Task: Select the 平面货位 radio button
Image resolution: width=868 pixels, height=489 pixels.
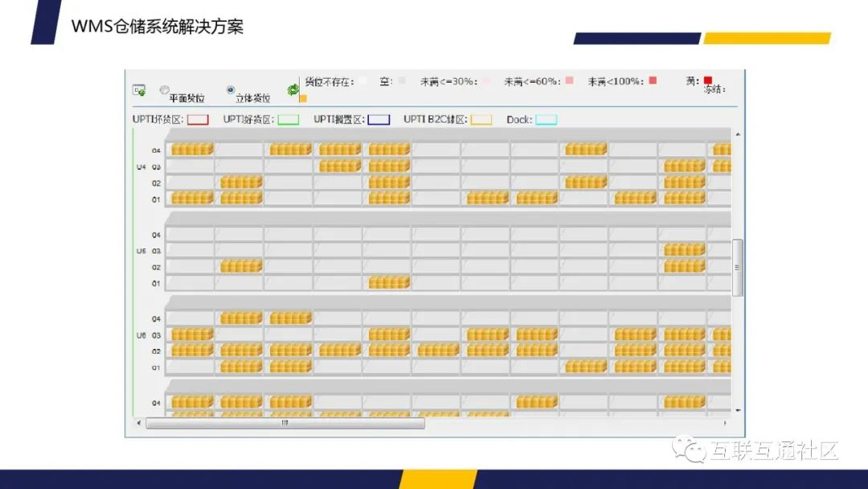Action: pos(165,89)
